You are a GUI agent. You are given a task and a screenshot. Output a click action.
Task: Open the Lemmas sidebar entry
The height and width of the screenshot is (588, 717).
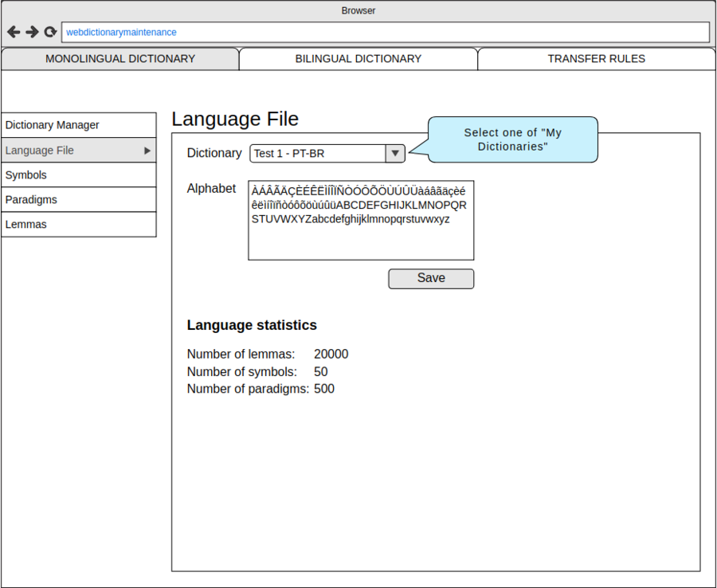79,225
